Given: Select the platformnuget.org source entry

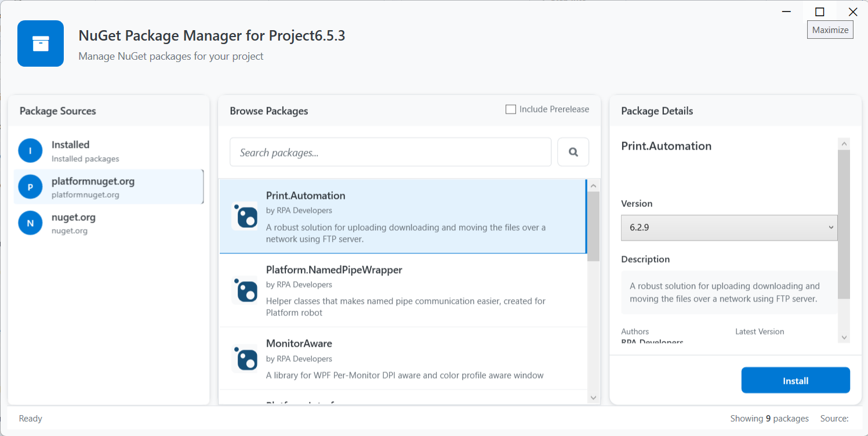Looking at the screenshot, I should point(108,187).
